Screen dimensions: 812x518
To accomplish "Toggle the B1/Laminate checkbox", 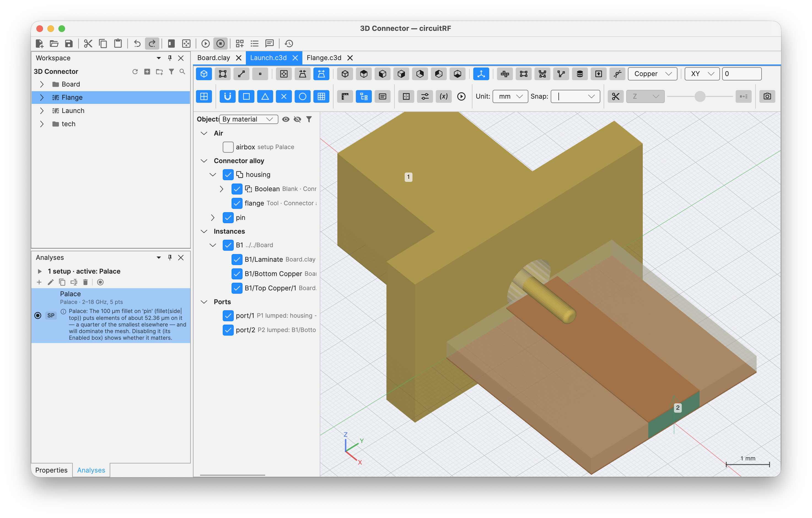I will [237, 259].
